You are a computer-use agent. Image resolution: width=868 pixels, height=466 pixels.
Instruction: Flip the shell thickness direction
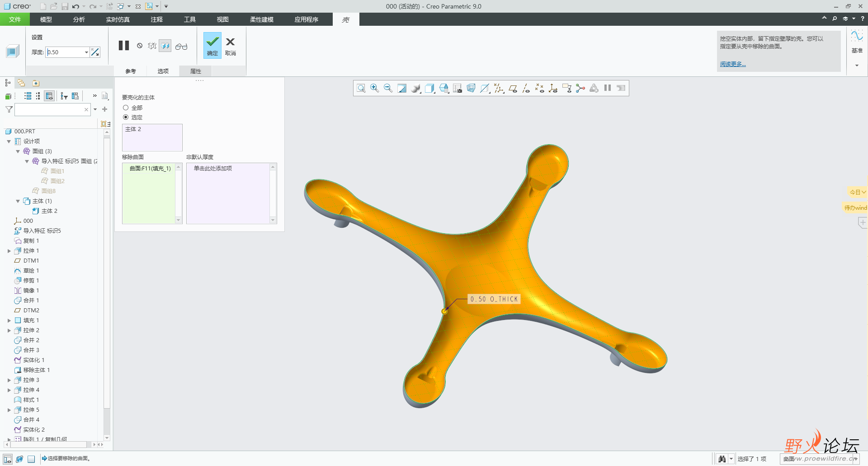coord(95,52)
